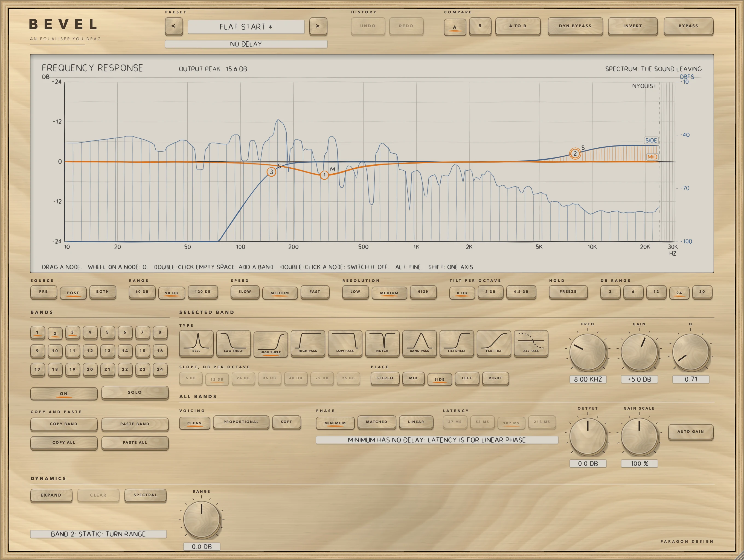Click the A TO B button

pyautogui.click(x=518, y=26)
